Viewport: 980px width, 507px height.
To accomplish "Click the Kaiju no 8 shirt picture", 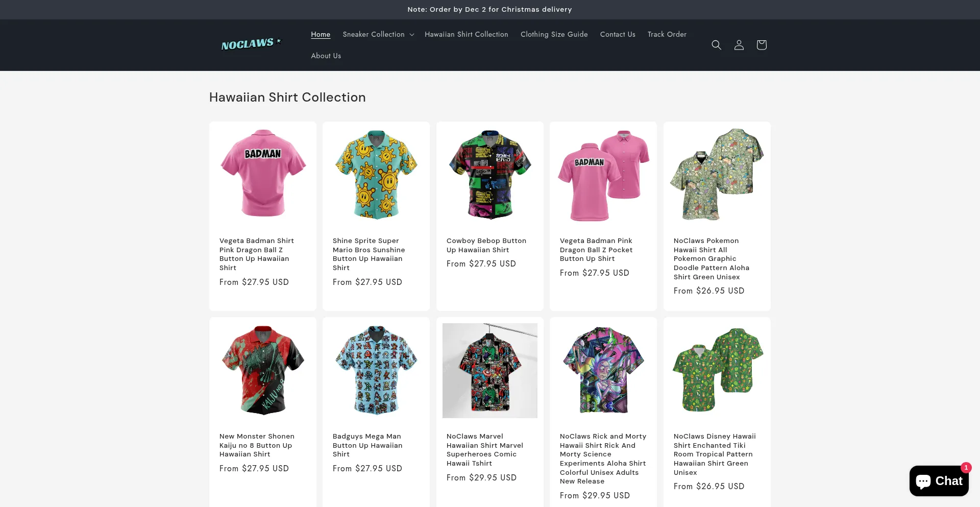I will pos(263,370).
